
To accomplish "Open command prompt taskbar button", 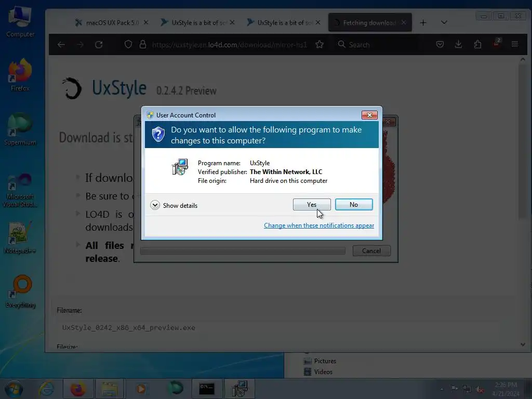I will (207, 389).
